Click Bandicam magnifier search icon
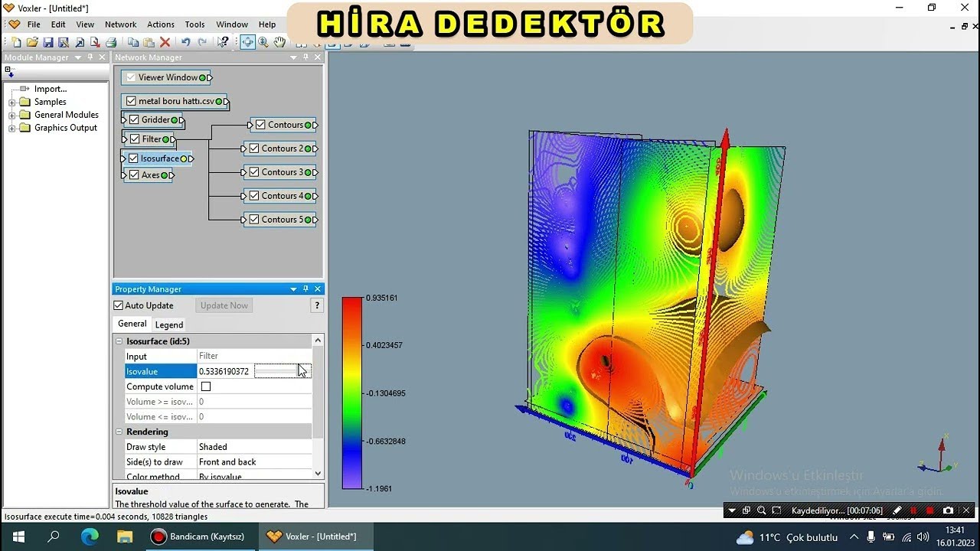The width and height of the screenshot is (980, 551). pyautogui.click(x=761, y=510)
